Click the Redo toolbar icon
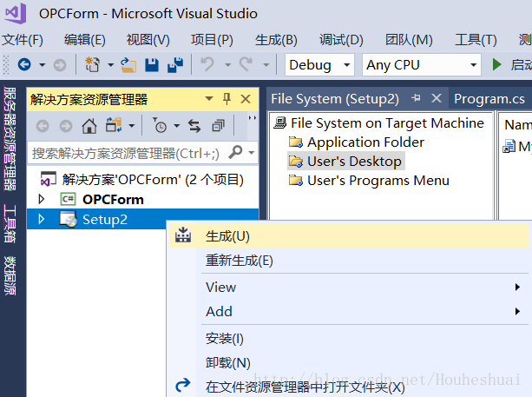 click(x=246, y=64)
